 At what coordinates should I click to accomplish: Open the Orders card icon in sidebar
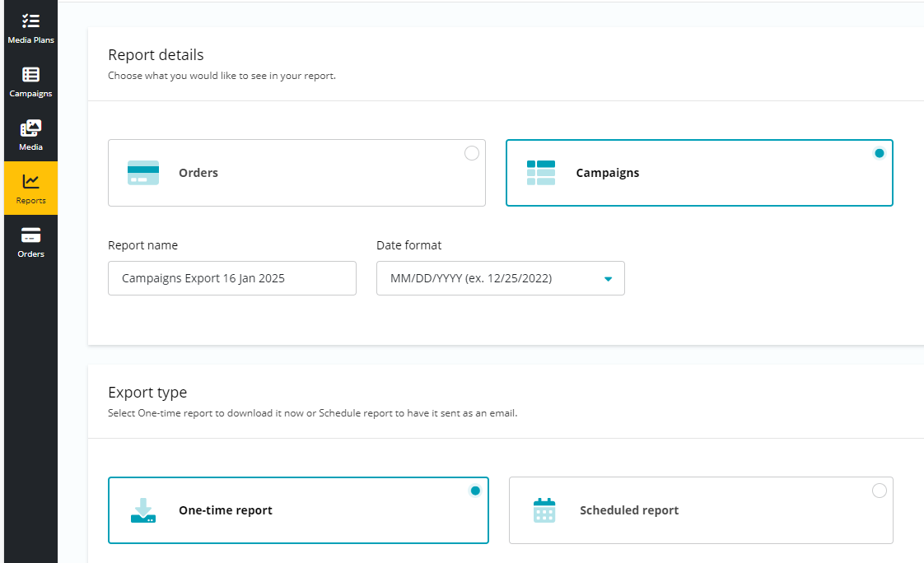coord(30,235)
